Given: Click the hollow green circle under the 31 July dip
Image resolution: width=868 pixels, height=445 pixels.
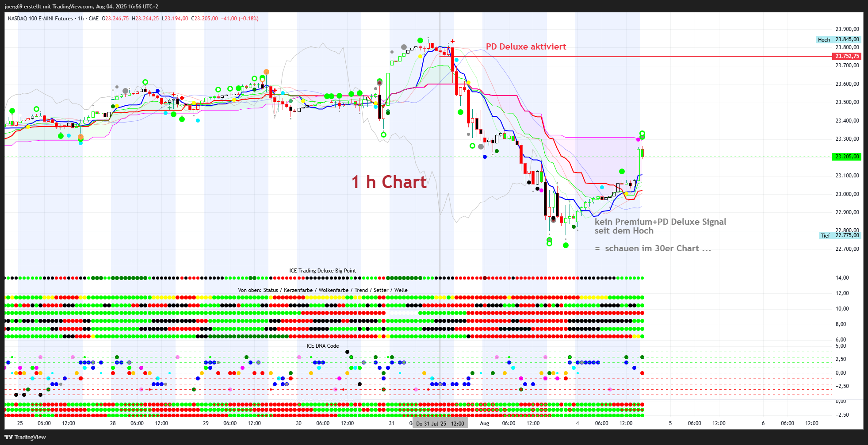Looking at the screenshot, I should pyautogui.click(x=383, y=134).
